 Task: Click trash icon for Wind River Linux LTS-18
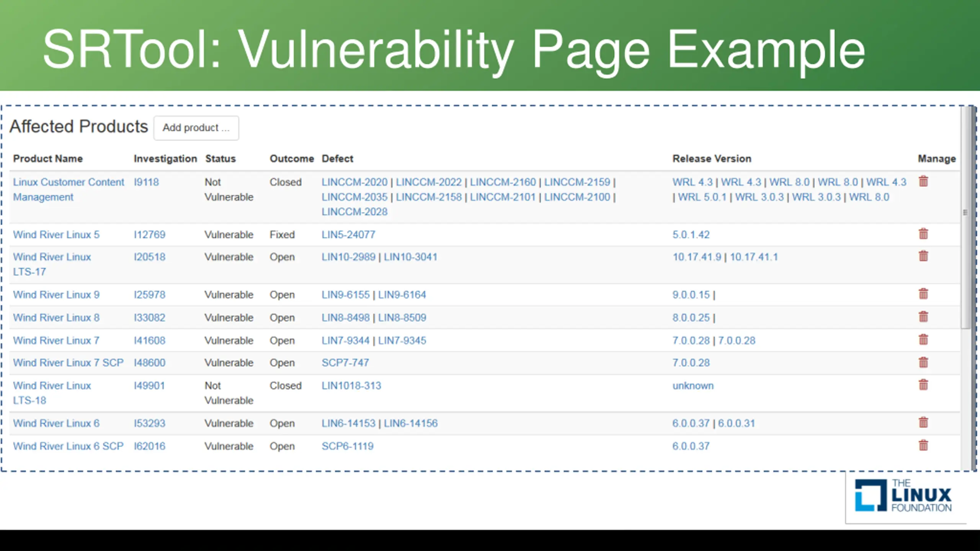point(923,385)
